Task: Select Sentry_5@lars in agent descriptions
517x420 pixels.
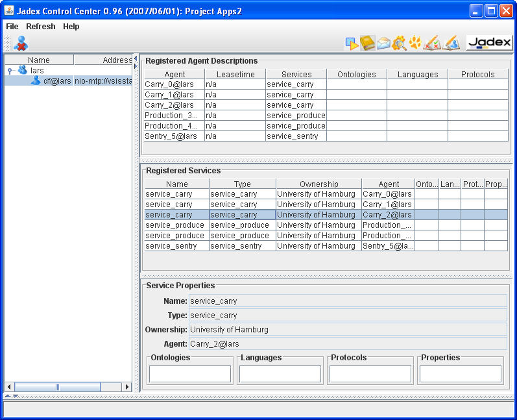Action: pos(174,136)
